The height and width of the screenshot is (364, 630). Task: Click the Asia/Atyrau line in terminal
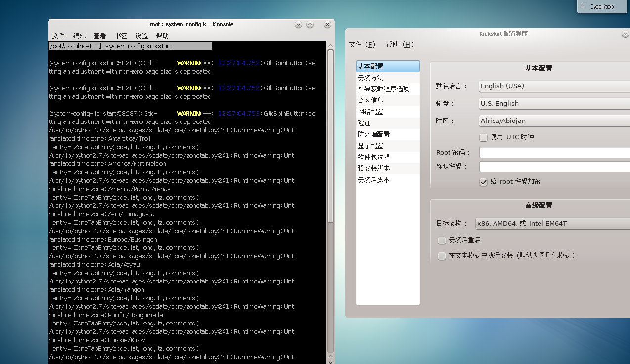(x=94, y=265)
